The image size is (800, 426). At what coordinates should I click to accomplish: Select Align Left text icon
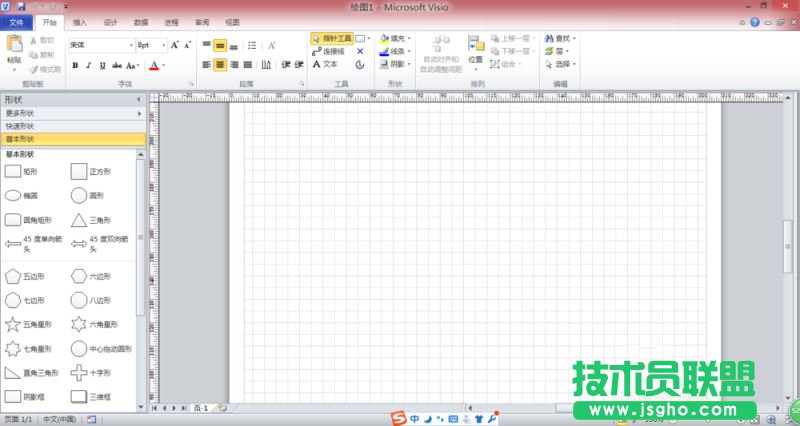pyautogui.click(x=207, y=65)
